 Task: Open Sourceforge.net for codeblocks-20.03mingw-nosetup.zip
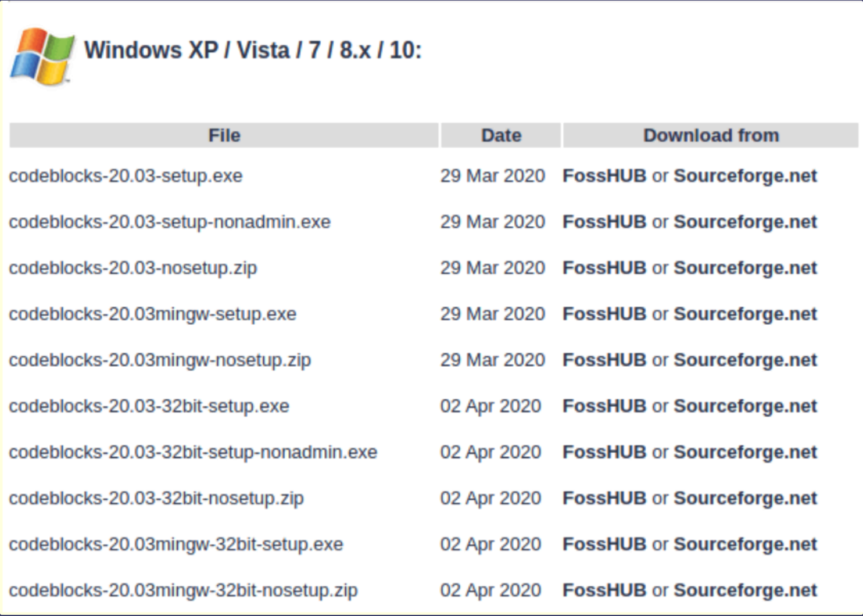coord(745,360)
